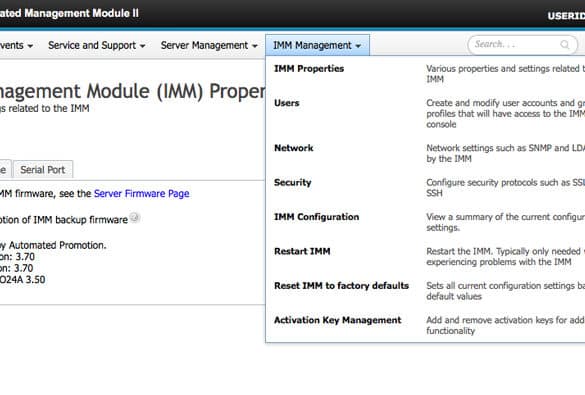This screenshot has width=585, height=395.
Task: Click the Restart the IMM description text
Action: [x=506, y=257]
